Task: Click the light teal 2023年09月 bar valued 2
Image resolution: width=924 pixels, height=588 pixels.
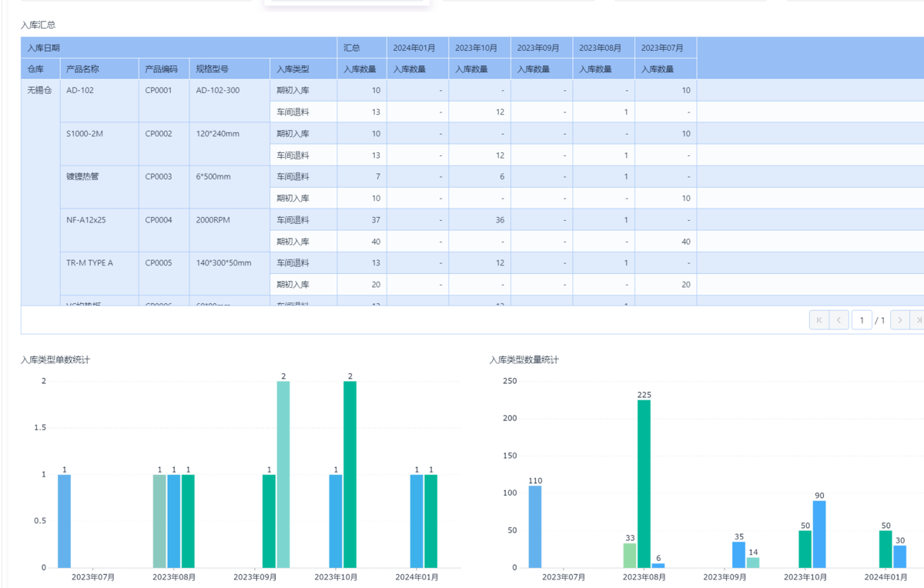Action: pos(283,474)
